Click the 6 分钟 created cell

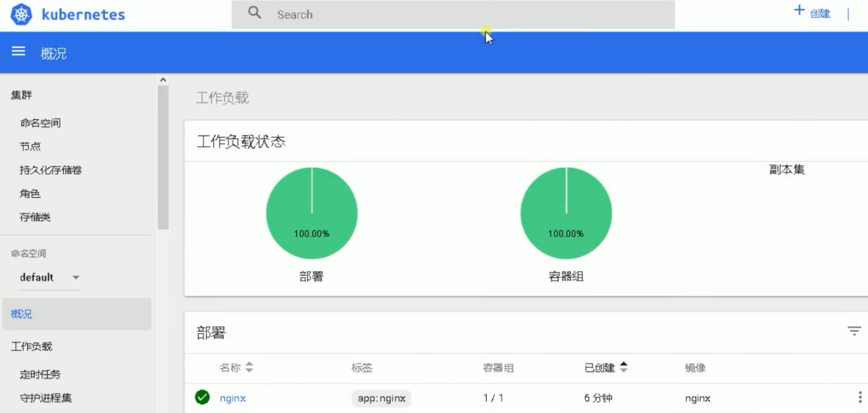click(x=598, y=398)
